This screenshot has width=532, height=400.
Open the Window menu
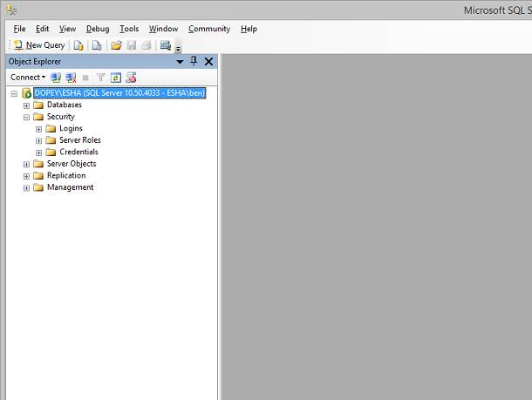point(164,29)
